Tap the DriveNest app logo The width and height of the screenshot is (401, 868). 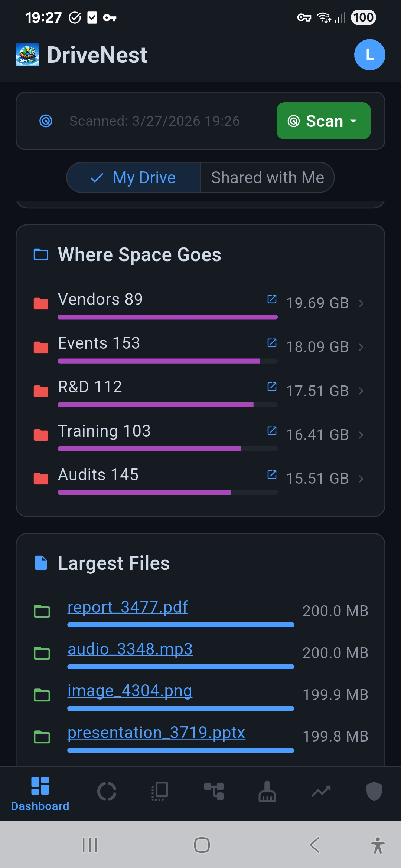pyautogui.click(x=27, y=55)
